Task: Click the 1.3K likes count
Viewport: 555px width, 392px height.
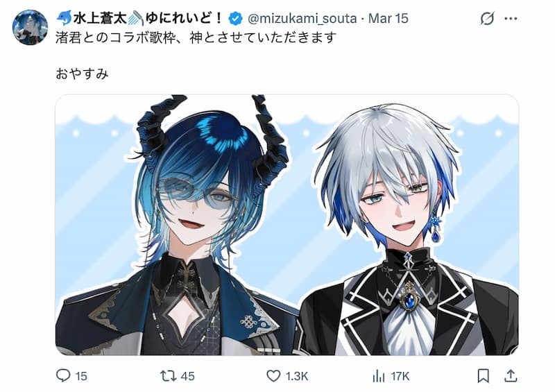Action: point(297,376)
